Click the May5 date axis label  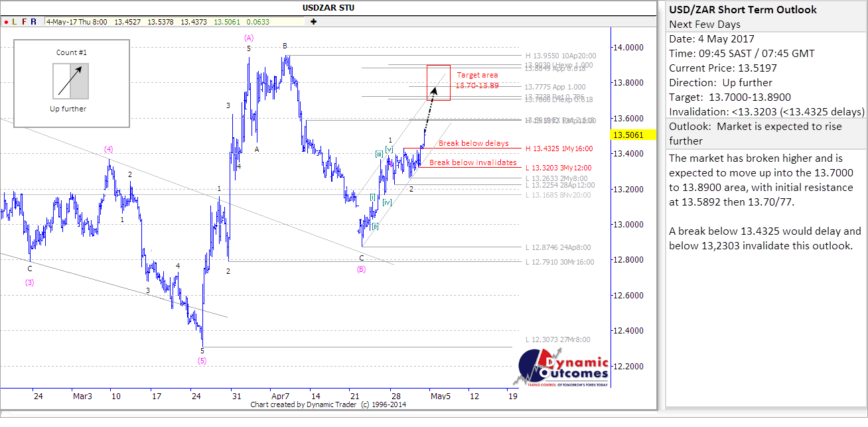coord(440,396)
